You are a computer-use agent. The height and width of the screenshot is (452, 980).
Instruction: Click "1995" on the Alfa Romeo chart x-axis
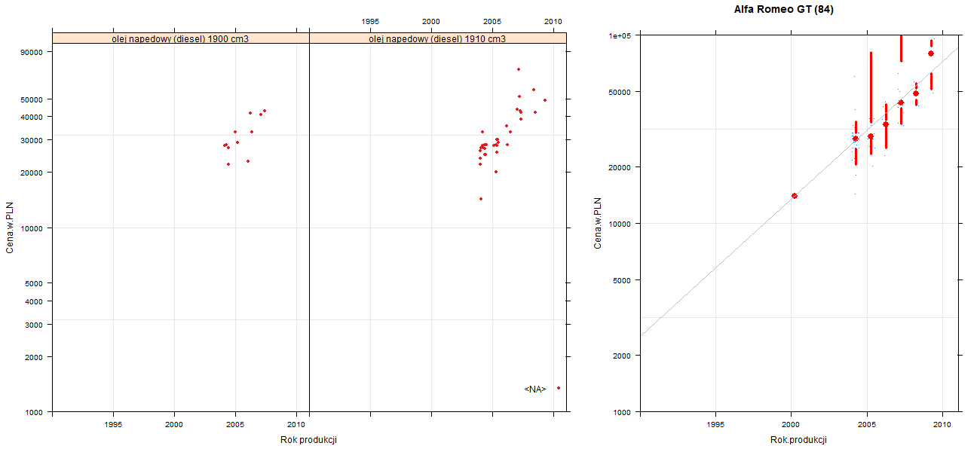tap(716, 425)
